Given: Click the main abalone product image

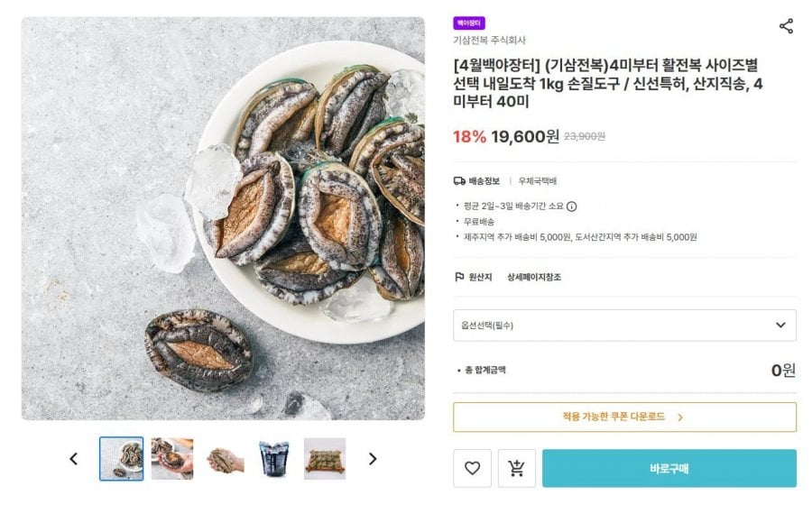Looking at the screenshot, I should pos(223,218).
